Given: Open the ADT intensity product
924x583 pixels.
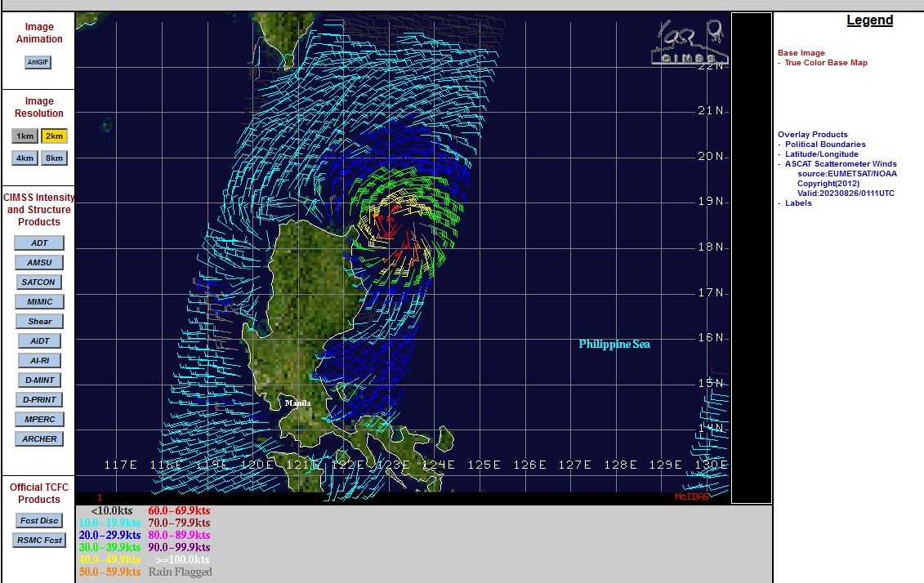Looking at the screenshot, I should [x=39, y=243].
